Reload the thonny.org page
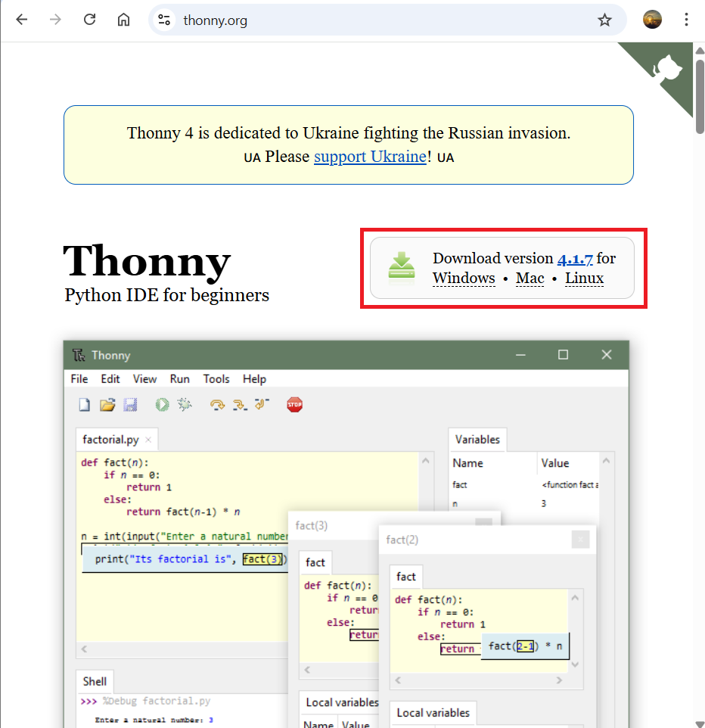Viewport: 705px width, 728px height. [89, 19]
